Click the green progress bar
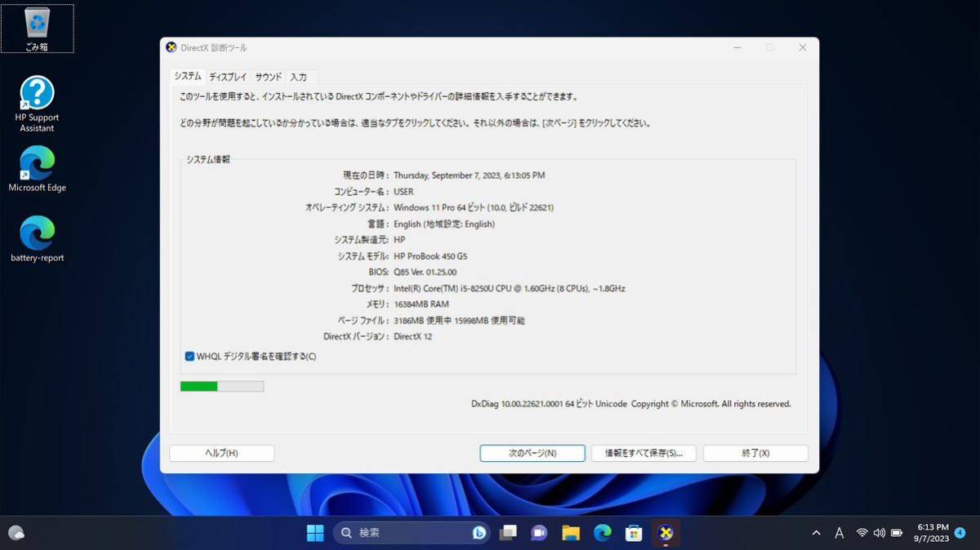The height and width of the screenshot is (550, 980). pos(222,386)
